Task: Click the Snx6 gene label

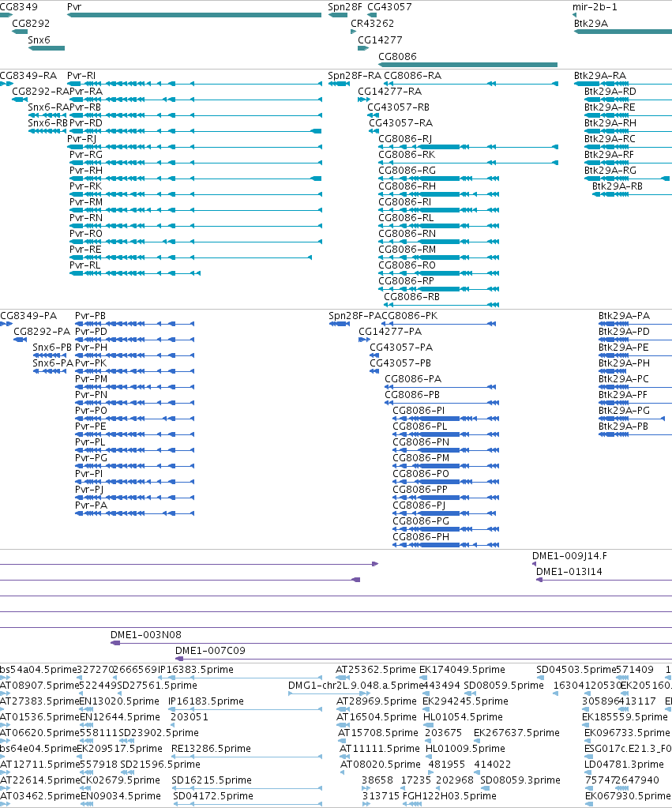Action: [39, 40]
